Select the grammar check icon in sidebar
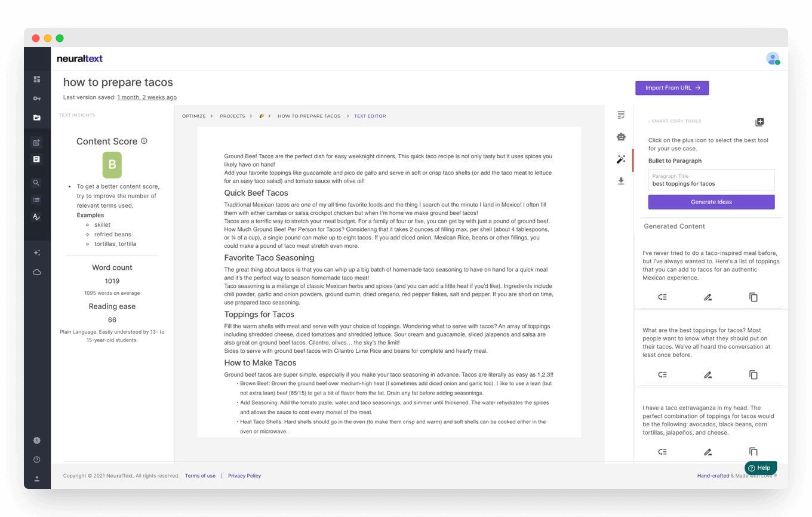Image resolution: width=812 pixels, height=517 pixels. (x=36, y=217)
